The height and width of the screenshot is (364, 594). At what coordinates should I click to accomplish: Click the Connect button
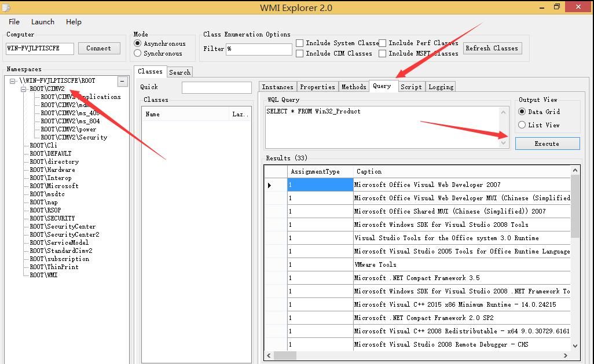pos(99,48)
